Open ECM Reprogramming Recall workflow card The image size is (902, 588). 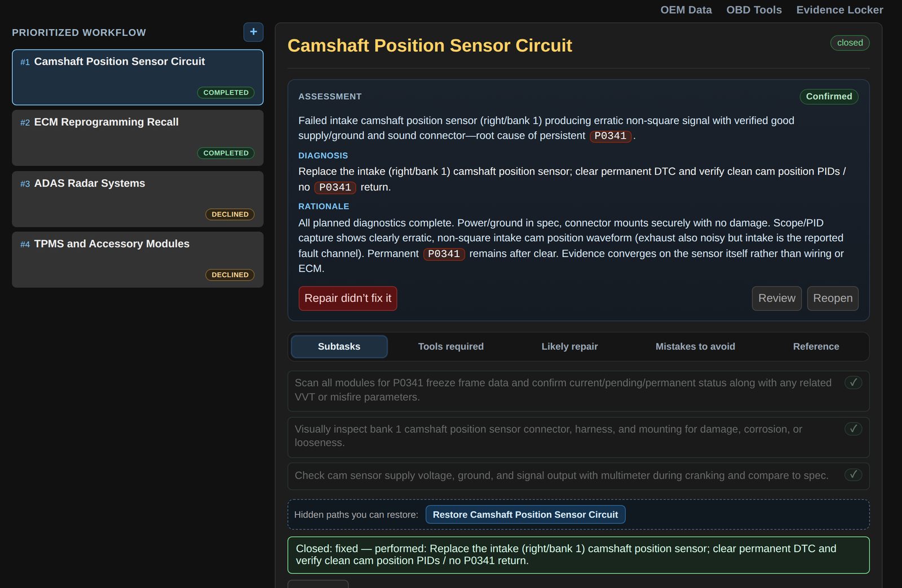(x=138, y=138)
